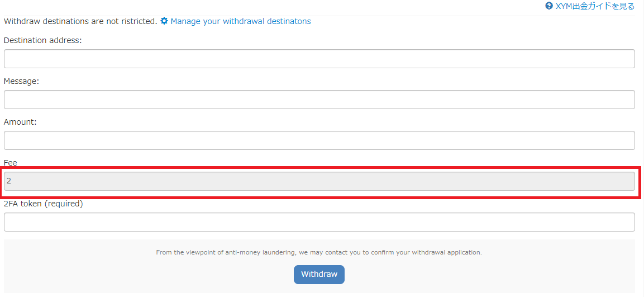The image size is (644, 297).
Task: Click the Fee label text
Action: 10,163
